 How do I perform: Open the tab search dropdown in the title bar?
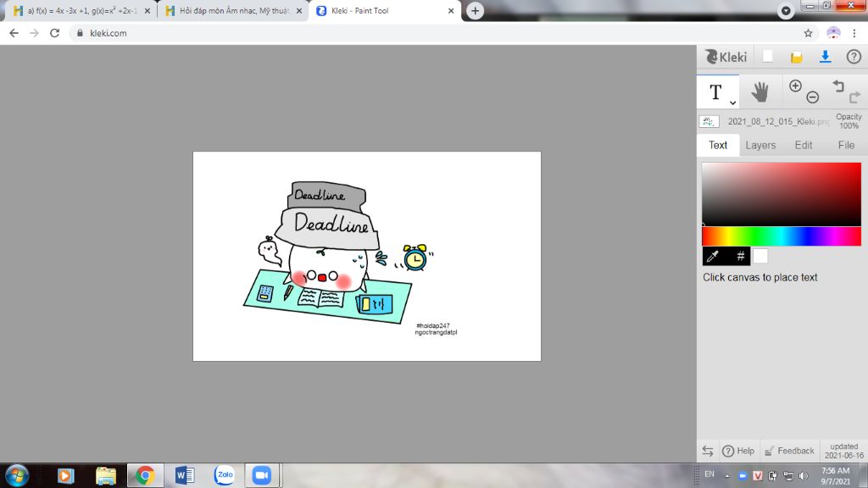(785, 10)
